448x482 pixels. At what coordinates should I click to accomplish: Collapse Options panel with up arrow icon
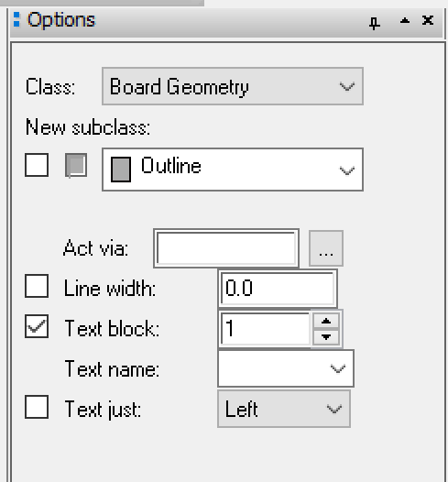(x=405, y=21)
